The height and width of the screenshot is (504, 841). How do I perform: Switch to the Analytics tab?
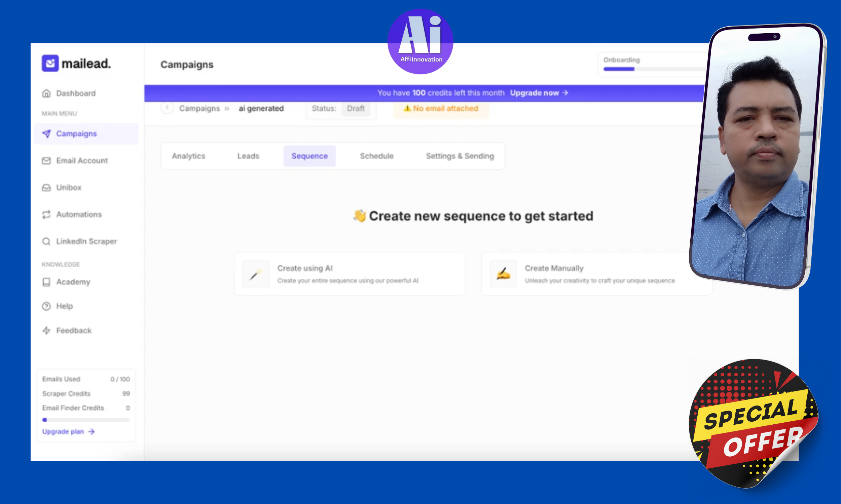188,155
